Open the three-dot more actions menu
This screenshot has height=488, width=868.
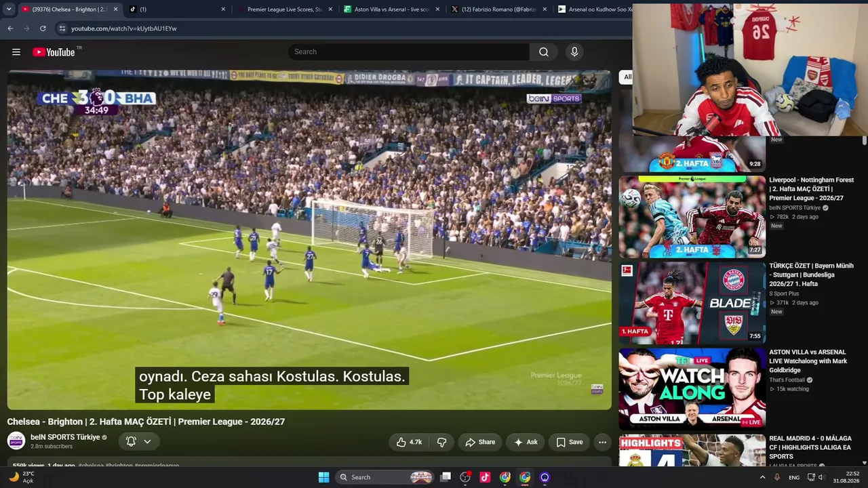coord(602,442)
